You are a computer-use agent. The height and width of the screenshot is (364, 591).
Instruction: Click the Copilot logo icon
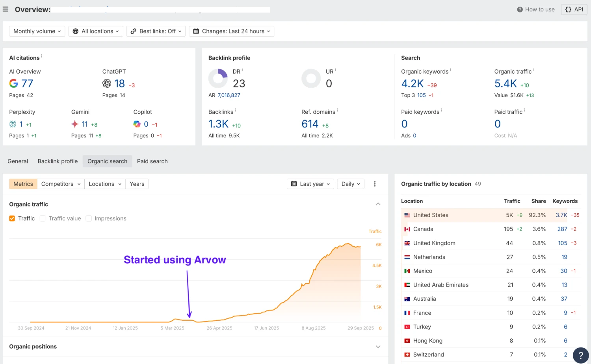137,124
